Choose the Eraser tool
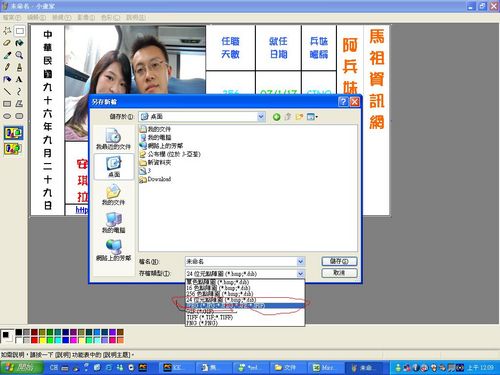The image size is (500, 375). (7, 43)
